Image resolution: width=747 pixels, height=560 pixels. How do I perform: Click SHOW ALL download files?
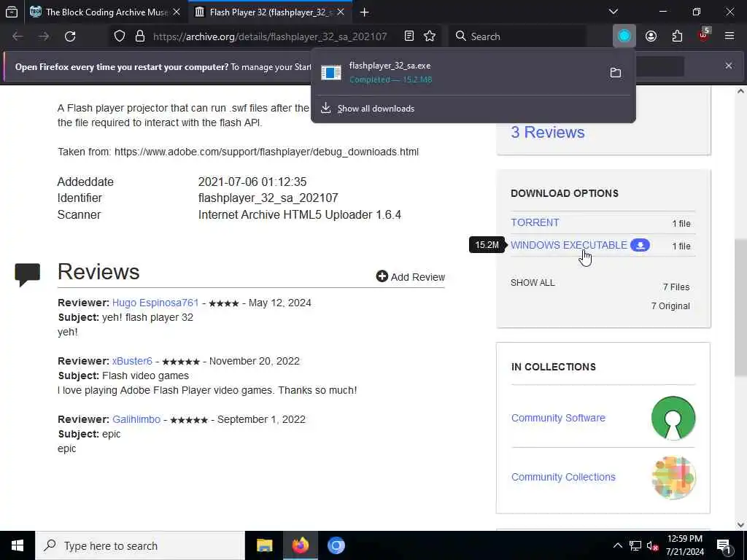pyautogui.click(x=533, y=283)
